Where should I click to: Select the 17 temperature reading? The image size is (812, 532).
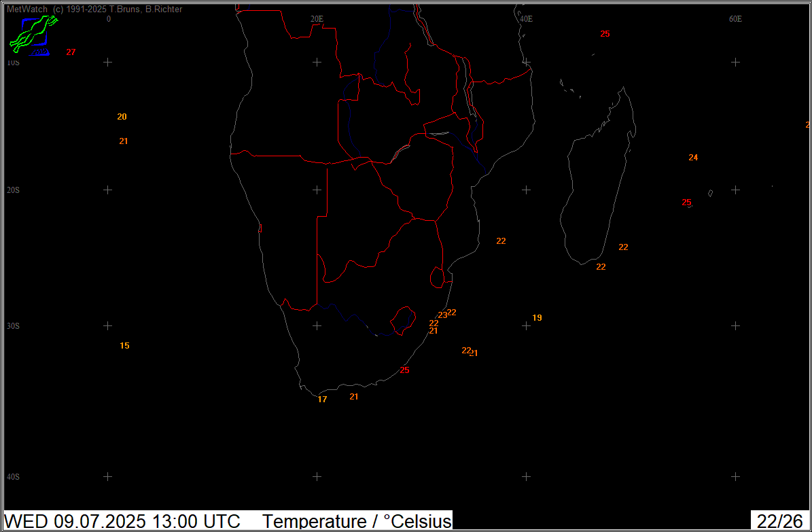click(x=322, y=400)
